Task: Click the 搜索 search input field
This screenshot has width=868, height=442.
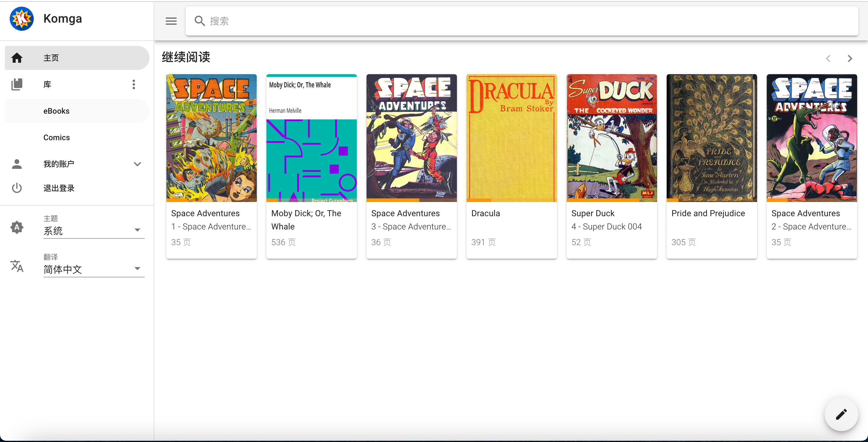Action: coord(505,21)
